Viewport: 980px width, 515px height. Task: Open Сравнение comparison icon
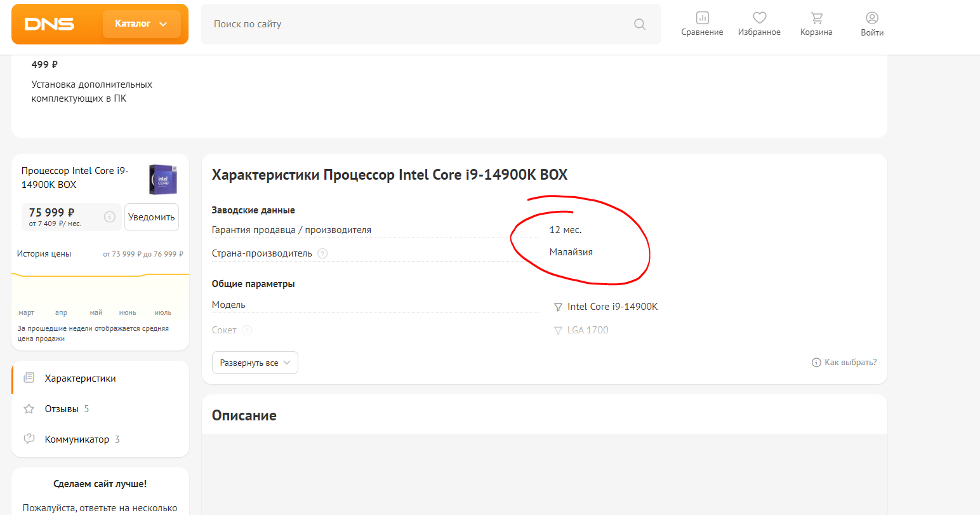coord(702,24)
